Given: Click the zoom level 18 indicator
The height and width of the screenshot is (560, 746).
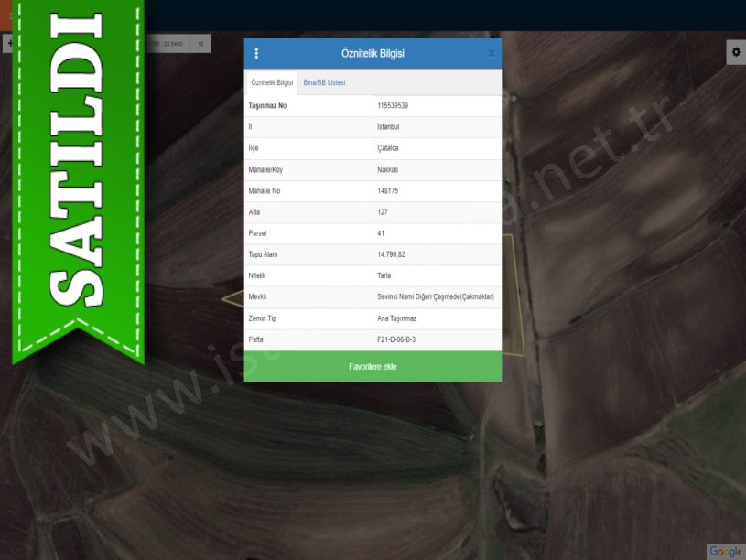Looking at the screenshot, I should [200, 43].
